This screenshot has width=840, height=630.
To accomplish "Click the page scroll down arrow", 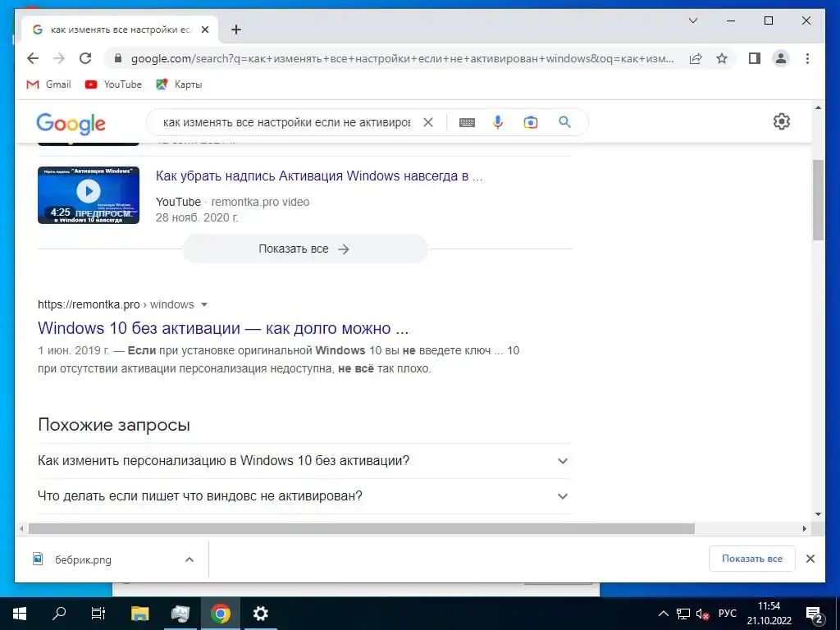I will pos(818,514).
